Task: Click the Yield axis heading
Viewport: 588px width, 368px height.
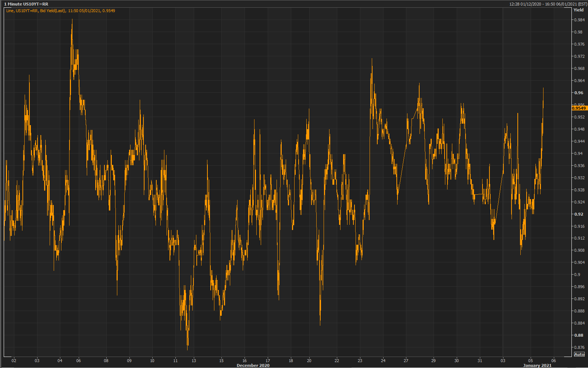Action: pos(578,10)
